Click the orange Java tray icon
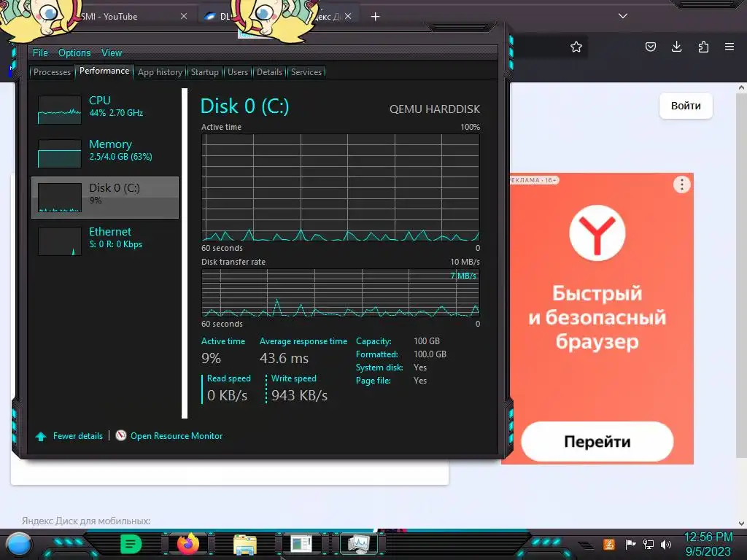Image resolution: width=747 pixels, height=560 pixels. click(609, 544)
